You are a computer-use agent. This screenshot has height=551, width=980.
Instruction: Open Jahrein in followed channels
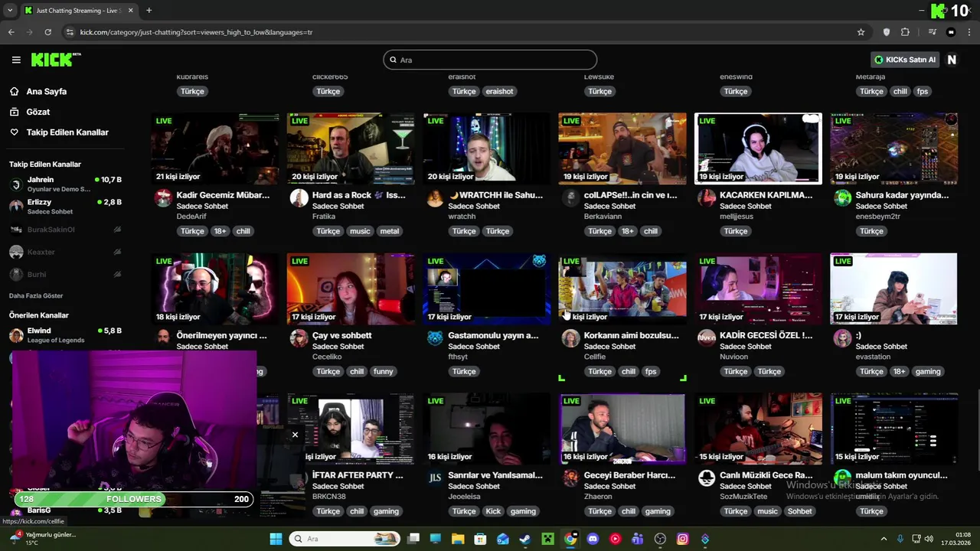65,184
